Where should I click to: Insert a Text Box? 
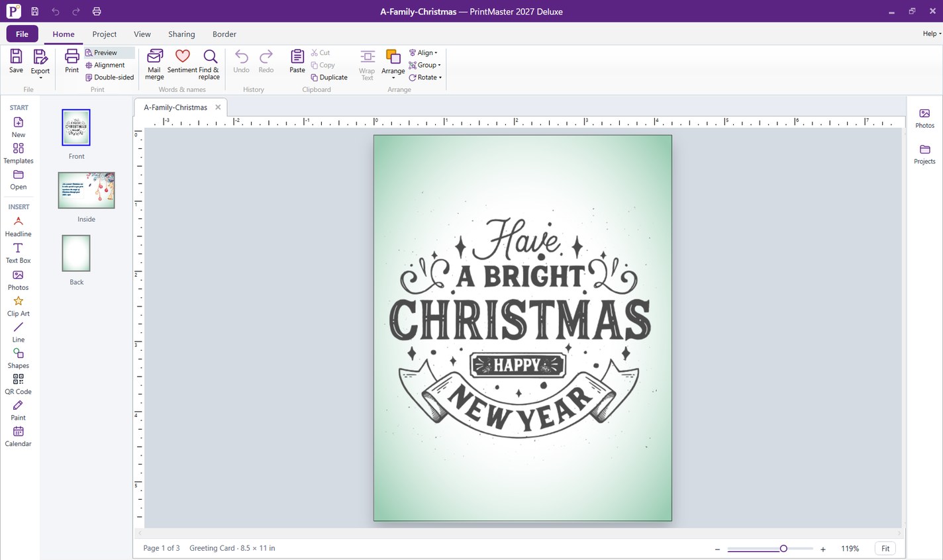[19, 253]
